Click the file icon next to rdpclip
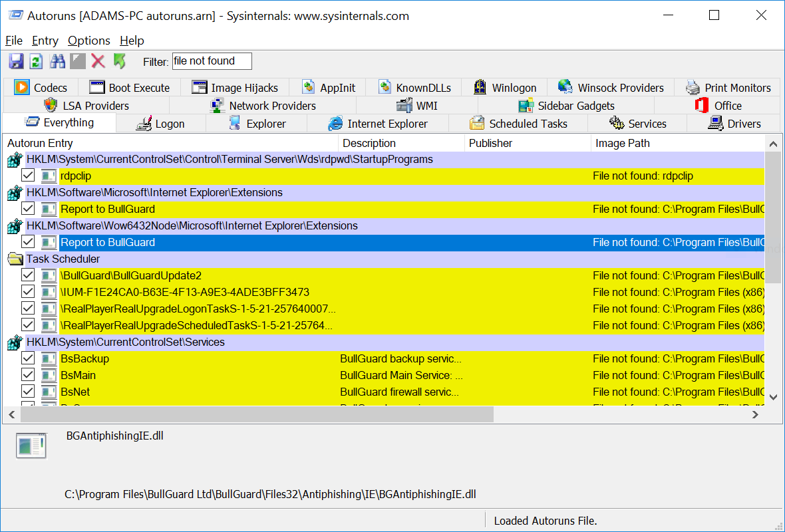The height and width of the screenshot is (532, 785). [x=49, y=176]
